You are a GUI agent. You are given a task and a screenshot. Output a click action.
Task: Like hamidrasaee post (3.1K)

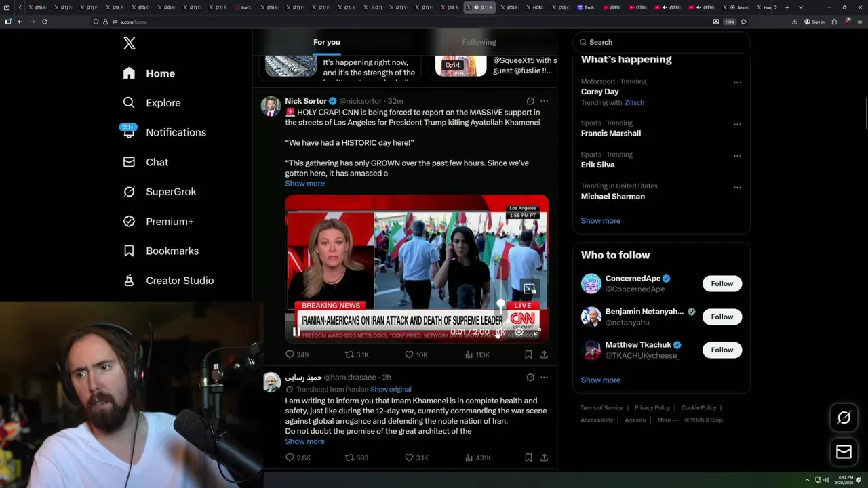tap(416, 457)
